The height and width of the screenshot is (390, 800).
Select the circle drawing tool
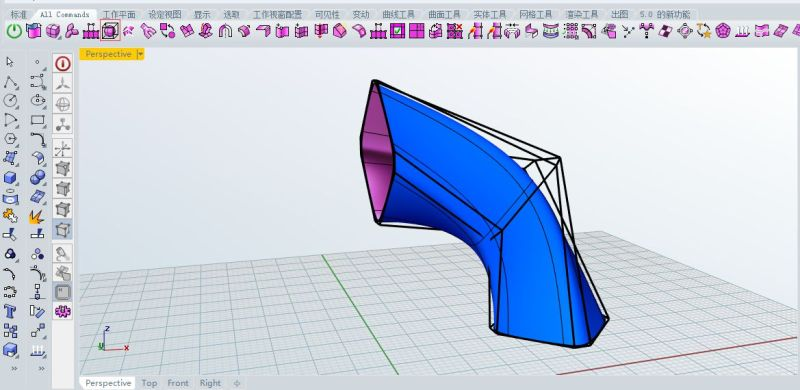[10, 101]
